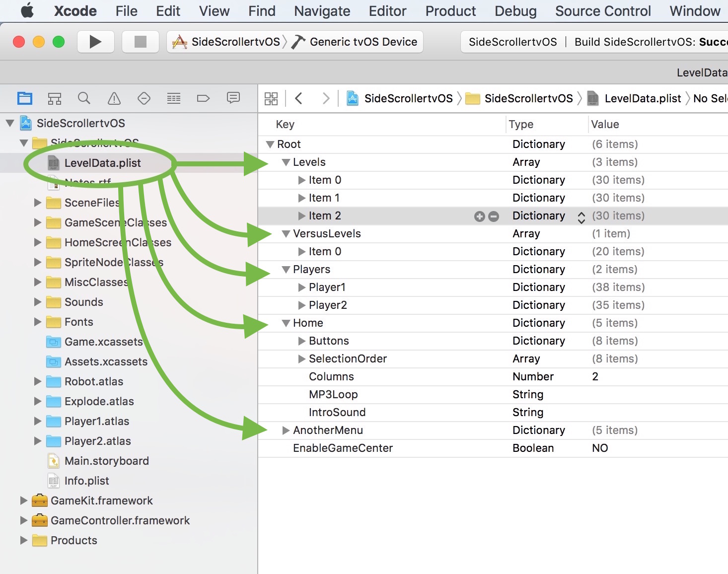
Task: Open the Source Control menu
Action: point(602,11)
